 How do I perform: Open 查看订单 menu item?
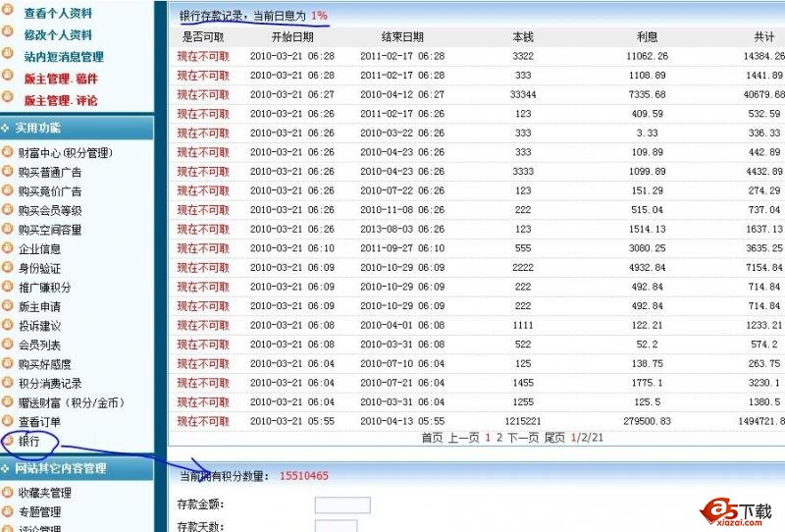pyautogui.click(x=39, y=422)
